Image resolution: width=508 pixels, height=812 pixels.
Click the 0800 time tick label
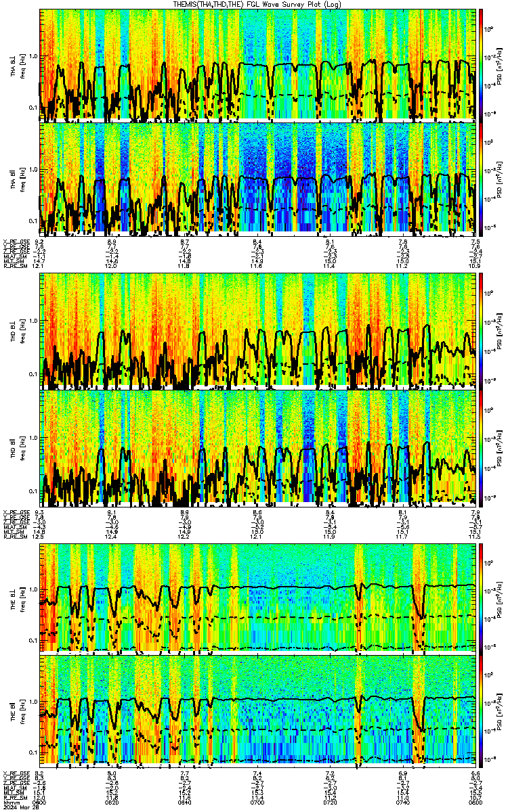pyautogui.click(x=475, y=803)
